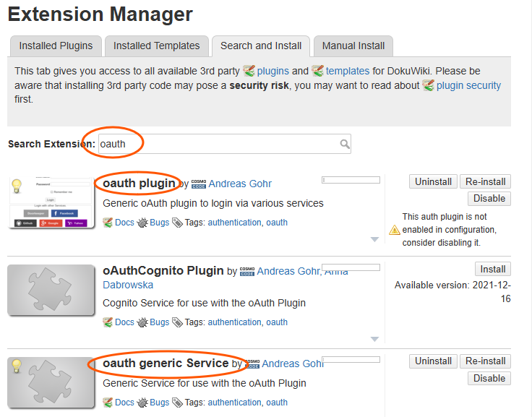Viewport: 532px width, 417px height.
Task: Click the Bugs icon for oauth plugin
Action: click(142, 223)
